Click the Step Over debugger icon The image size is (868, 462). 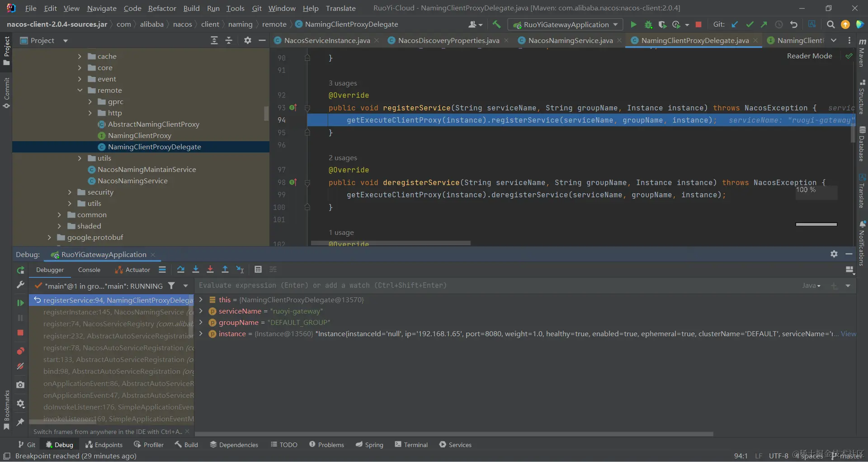(181, 270)
